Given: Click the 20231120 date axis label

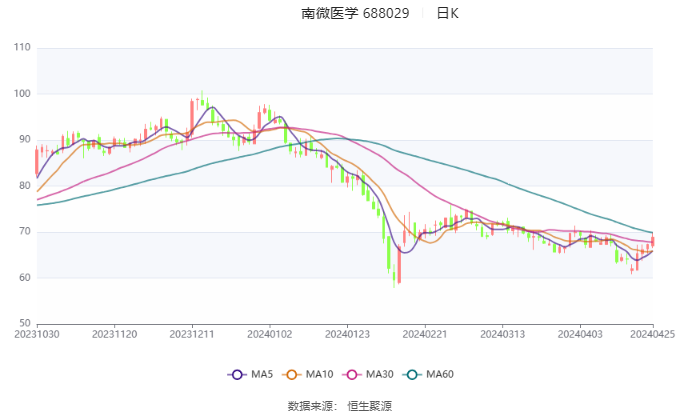Looking at the screenshot, I should click(x=114, y=334).
